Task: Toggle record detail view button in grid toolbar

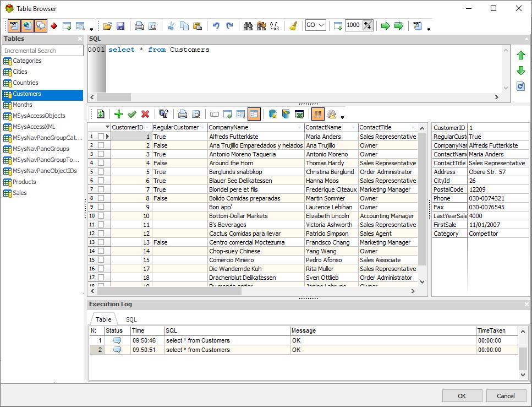Action: click(x=254, y=114)
